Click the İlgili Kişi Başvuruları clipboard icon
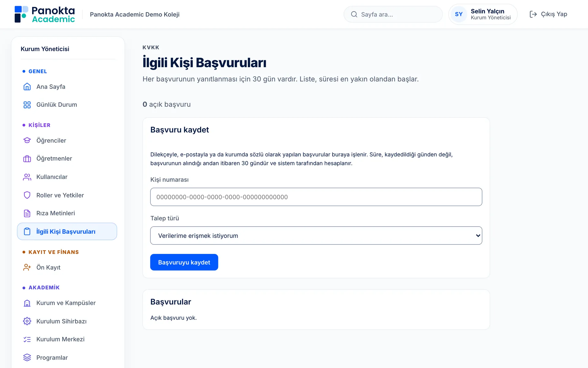 point(27,232)
